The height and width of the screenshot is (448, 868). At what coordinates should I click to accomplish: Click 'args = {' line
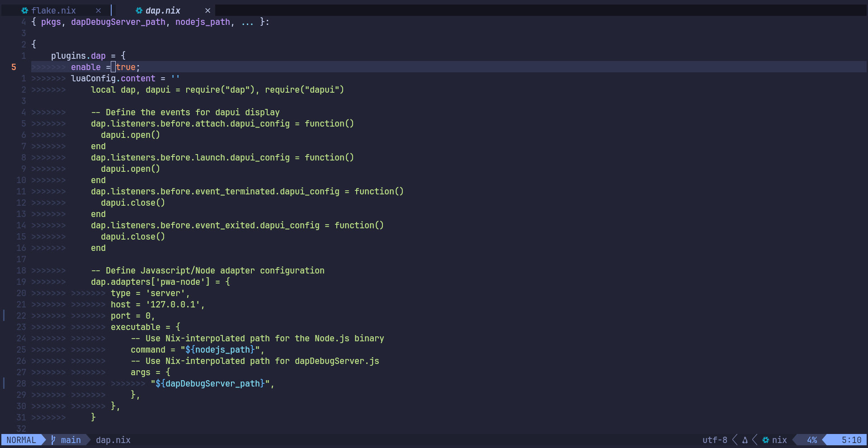151,372
